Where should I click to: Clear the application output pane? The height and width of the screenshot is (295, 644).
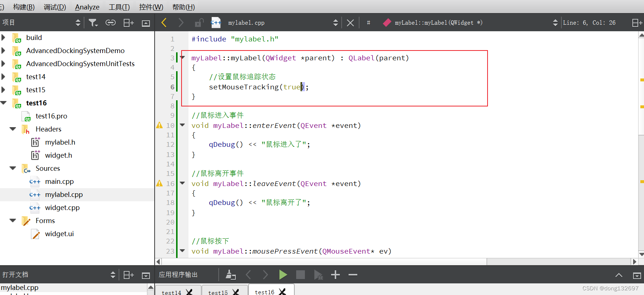(231, 275)
